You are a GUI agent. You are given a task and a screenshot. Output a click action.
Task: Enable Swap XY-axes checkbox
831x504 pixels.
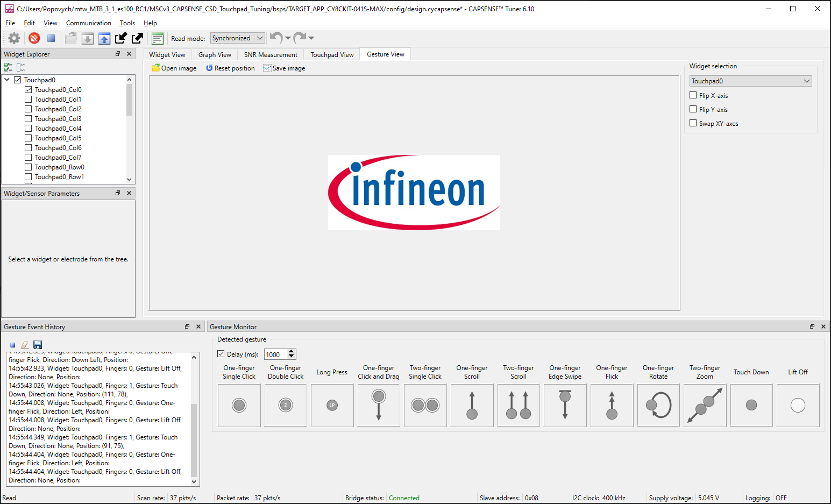point(693,123)
